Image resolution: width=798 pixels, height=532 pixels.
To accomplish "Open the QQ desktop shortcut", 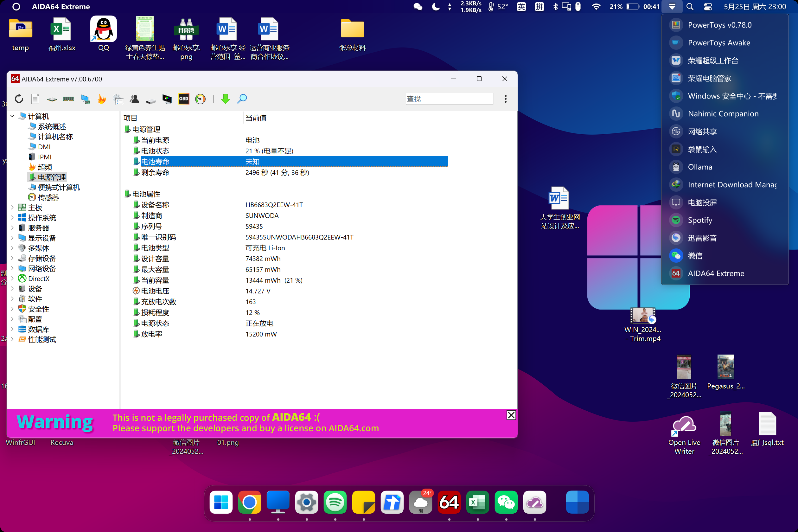I will (104, 34).
